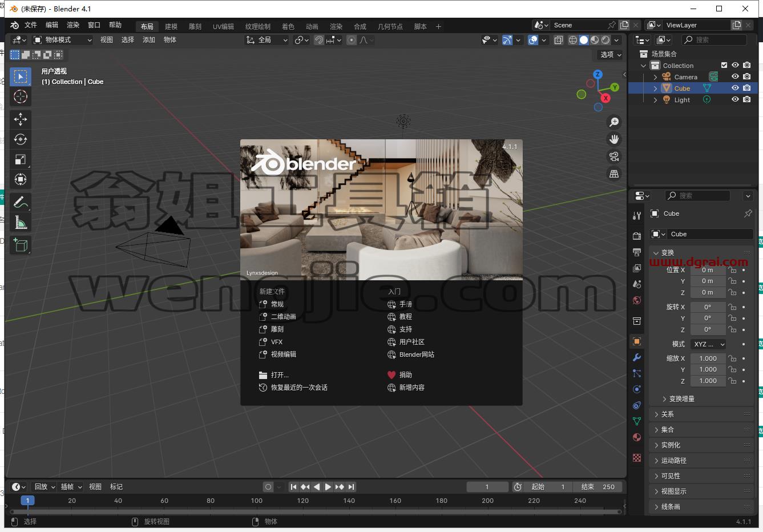Open the Material properties tab
This screenshot has width=763, height=532.
click(x=637, y=437)
